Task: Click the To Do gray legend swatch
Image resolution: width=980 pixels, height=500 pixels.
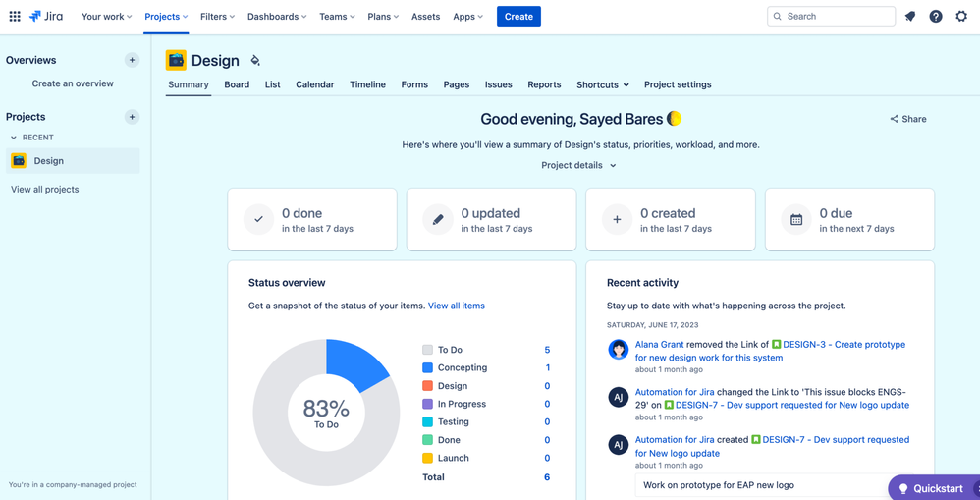Action: coord(427,350)
